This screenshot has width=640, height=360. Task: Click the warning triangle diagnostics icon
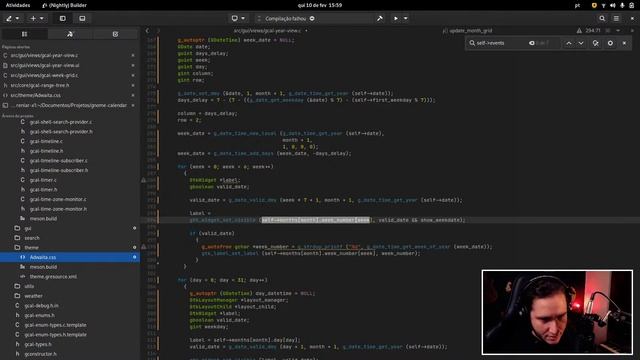point(579,31)
